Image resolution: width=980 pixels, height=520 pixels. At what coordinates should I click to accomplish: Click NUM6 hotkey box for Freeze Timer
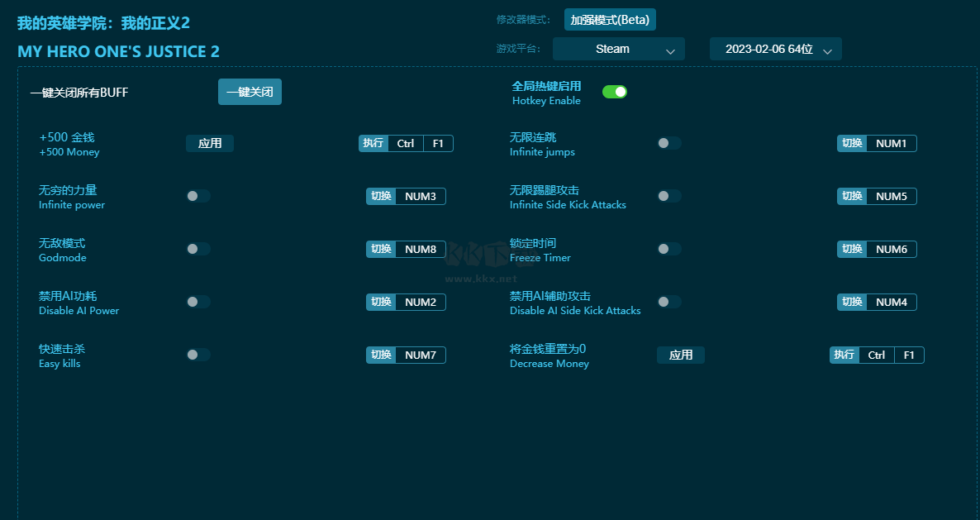click(x=892, y=249)
